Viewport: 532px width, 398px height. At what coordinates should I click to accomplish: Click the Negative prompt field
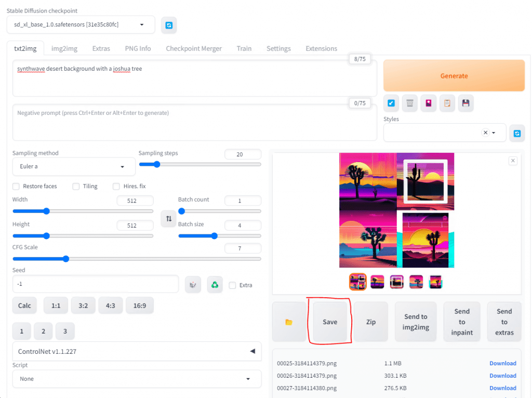(x=195, y=123)
